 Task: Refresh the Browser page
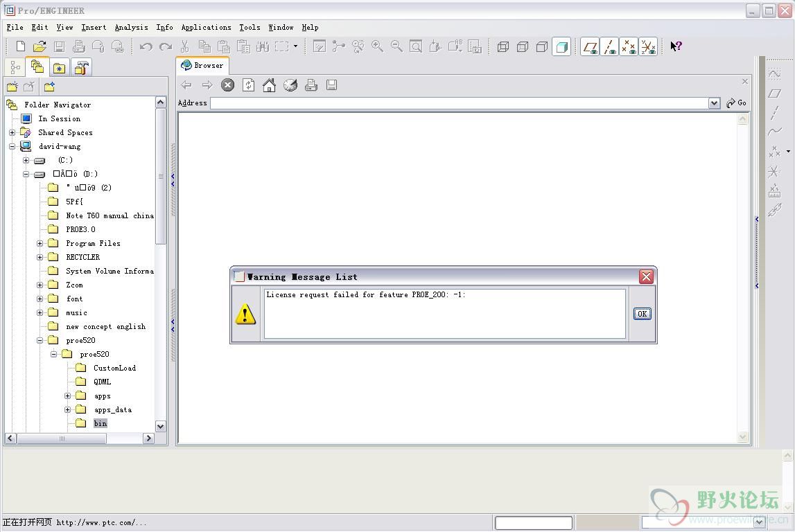coord(248,85)
